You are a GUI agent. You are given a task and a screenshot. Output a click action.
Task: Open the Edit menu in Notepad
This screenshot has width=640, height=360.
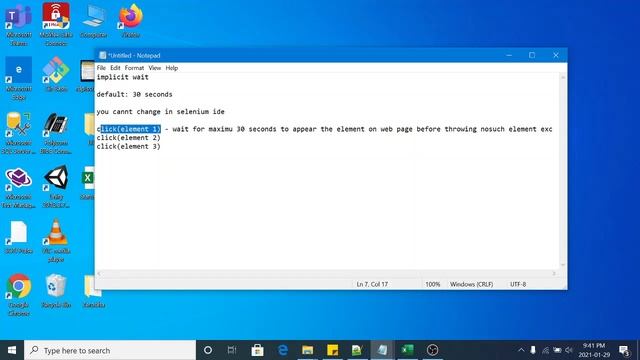115,68
